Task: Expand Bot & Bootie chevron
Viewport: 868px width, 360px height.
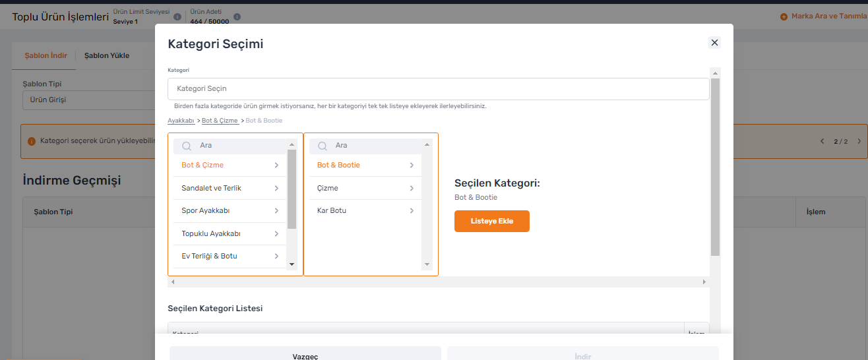Action: [x=412, y=165]
